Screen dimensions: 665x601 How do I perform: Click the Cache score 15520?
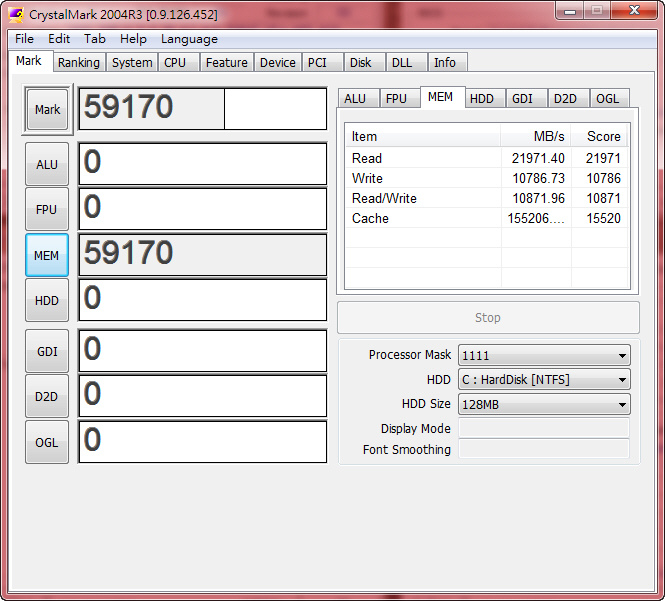click(603, 218)
